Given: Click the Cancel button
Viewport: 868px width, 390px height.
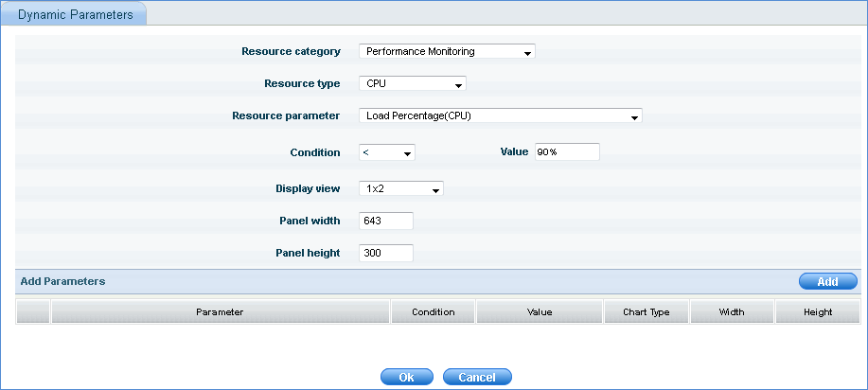Looking at the screenshot, I should point(477,377).
